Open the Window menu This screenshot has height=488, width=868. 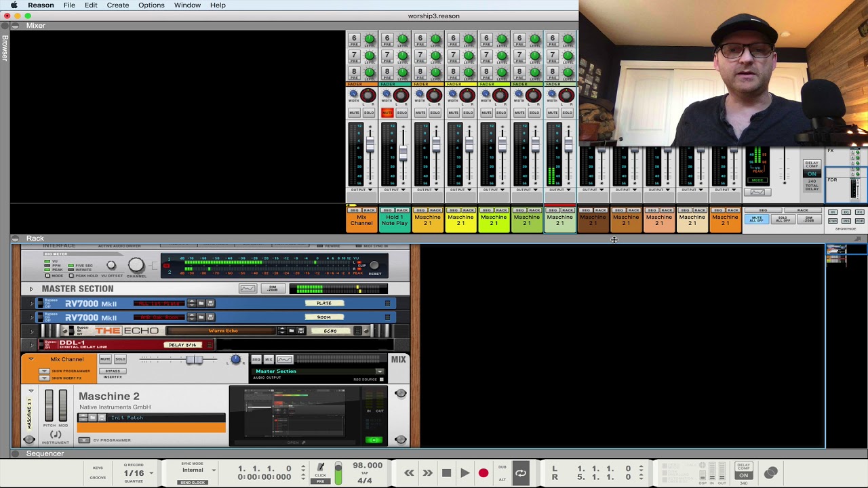pyautogui.click(x=187, y=5)
